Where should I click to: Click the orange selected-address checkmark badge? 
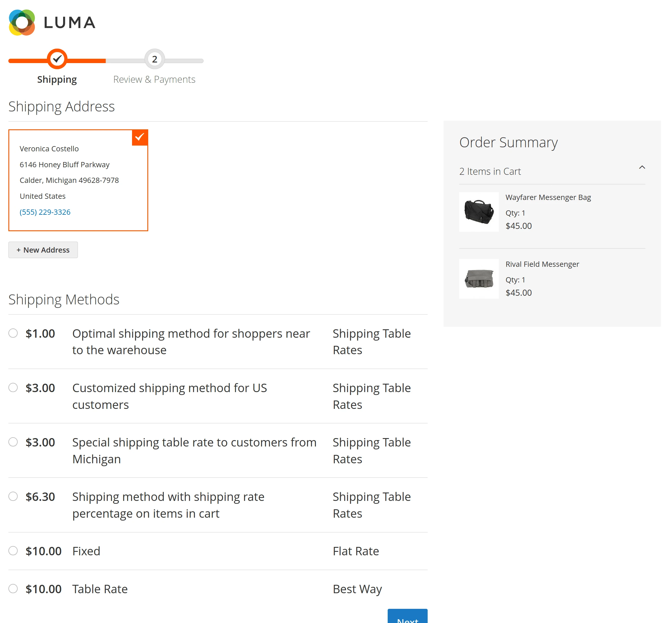point(140,137)
